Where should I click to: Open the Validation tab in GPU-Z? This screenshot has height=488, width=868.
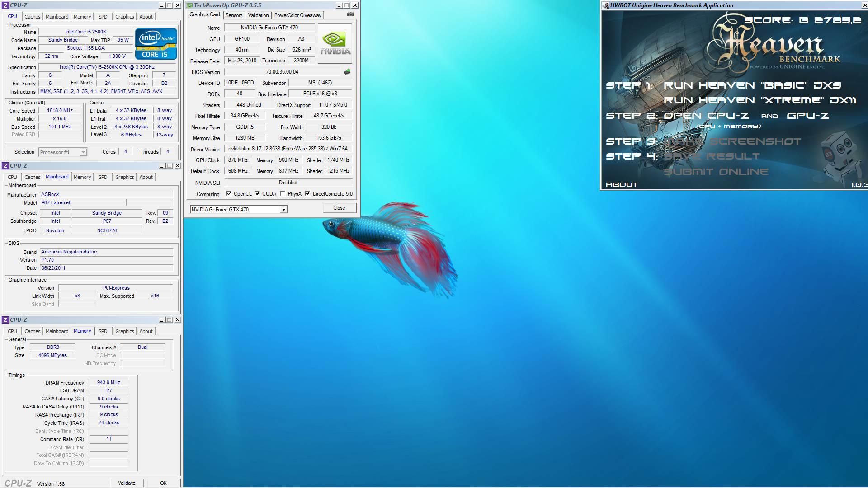(258, 15)
